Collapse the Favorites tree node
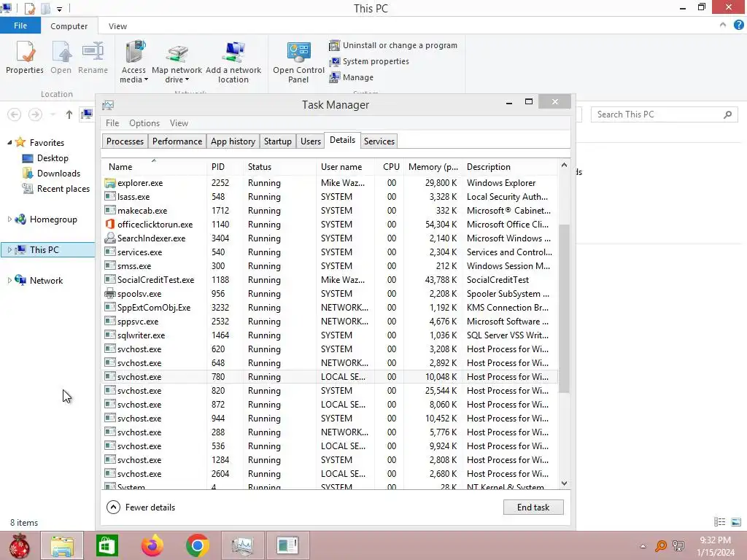The height and width of the screenshot is (560, 747). tap(9, 142)
